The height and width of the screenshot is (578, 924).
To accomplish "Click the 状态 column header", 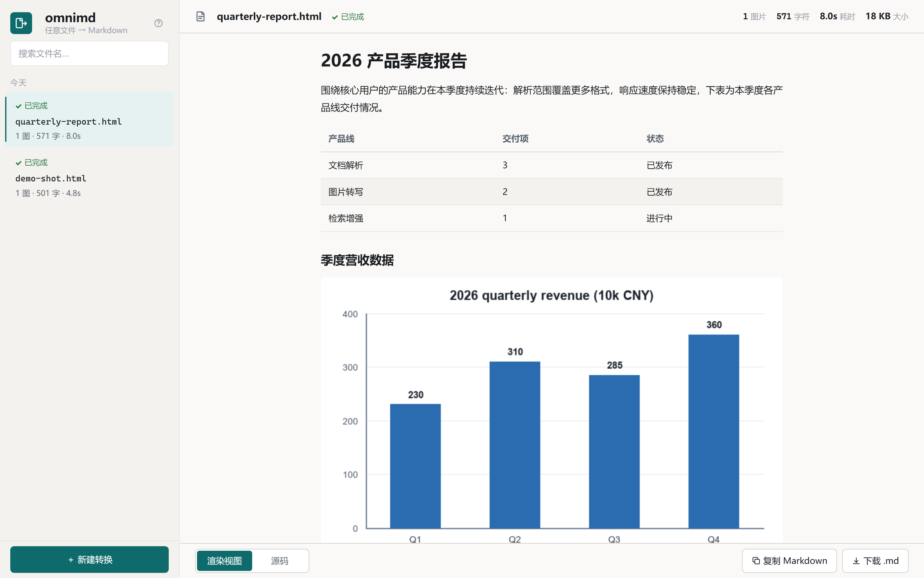I will coord(655,139).
